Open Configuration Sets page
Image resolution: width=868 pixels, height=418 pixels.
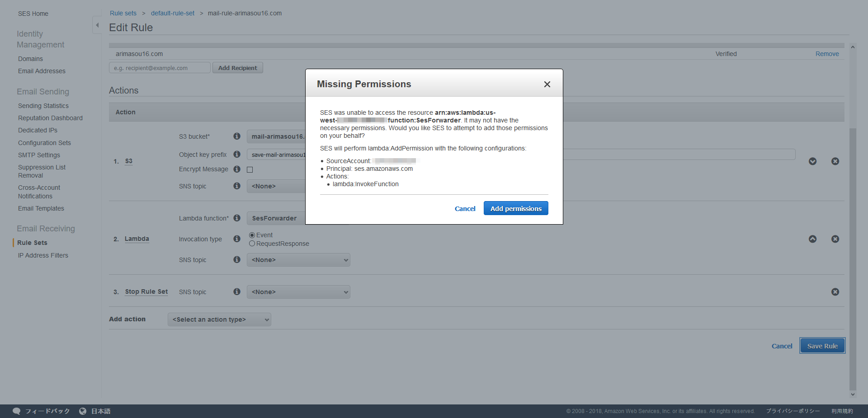(x=44, y=143)
